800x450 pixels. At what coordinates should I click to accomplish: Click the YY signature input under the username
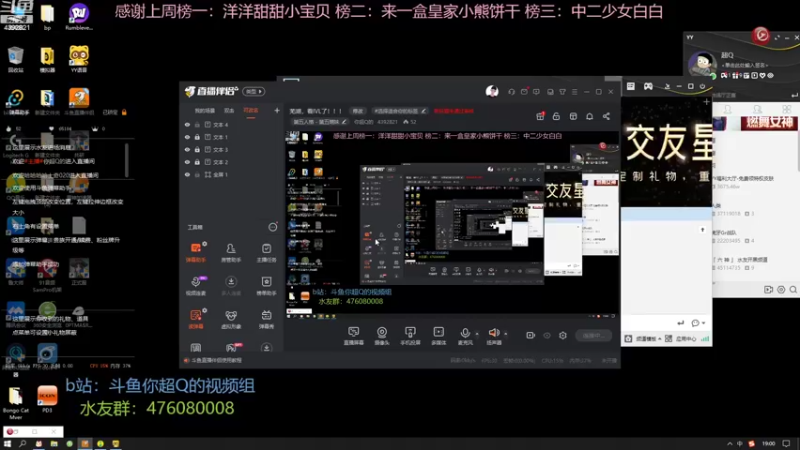click(745, 65)
